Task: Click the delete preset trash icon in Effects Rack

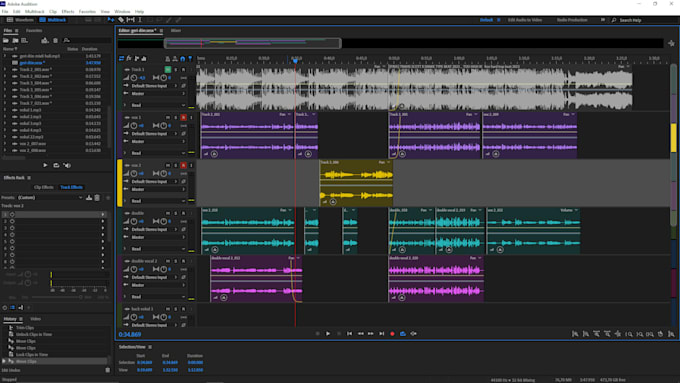Action: pyautogui.click(x=97, y=197)
